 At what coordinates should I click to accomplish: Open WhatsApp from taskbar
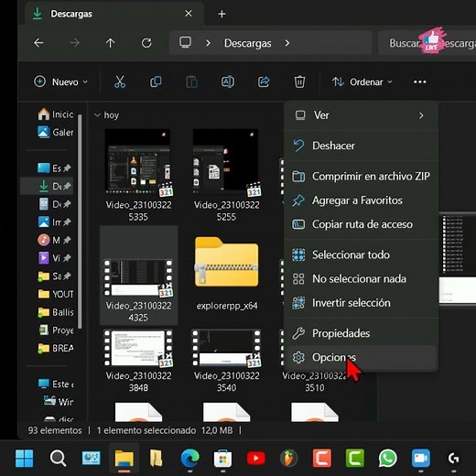(387, 458)
